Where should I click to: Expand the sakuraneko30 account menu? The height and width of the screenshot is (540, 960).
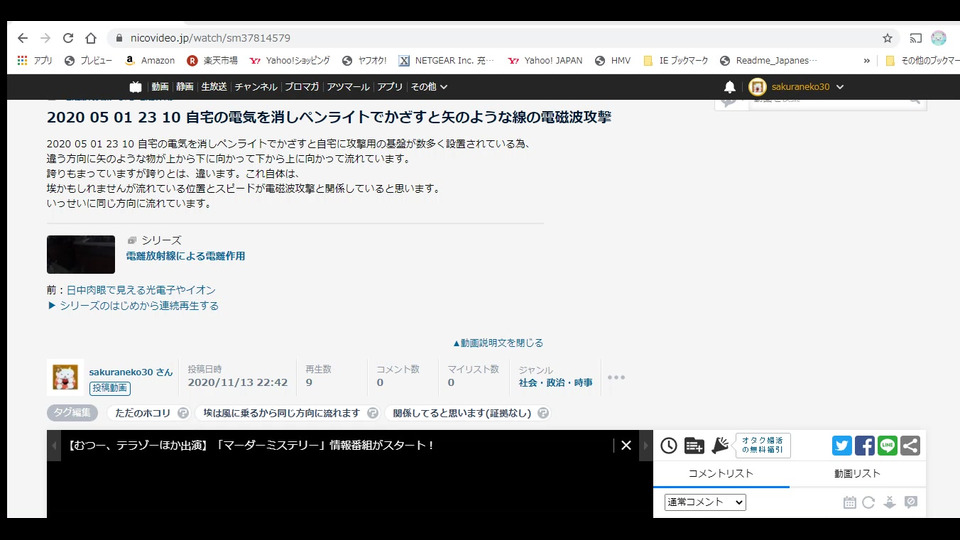point(808,87)
